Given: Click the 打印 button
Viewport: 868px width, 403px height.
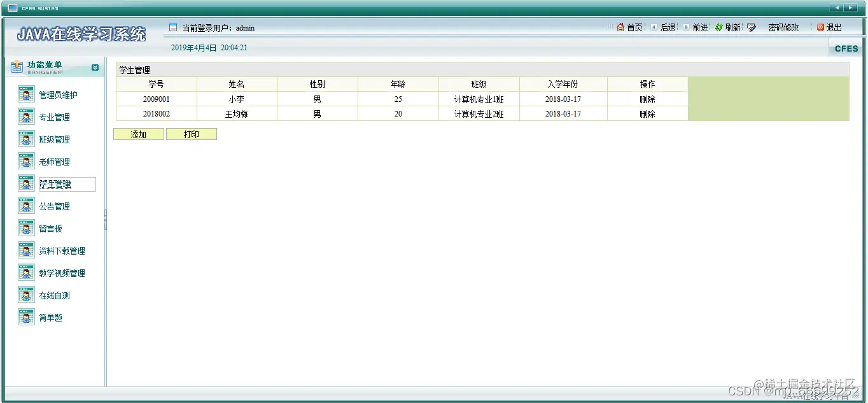Looking at the screenshot, I should click(192, 134).
